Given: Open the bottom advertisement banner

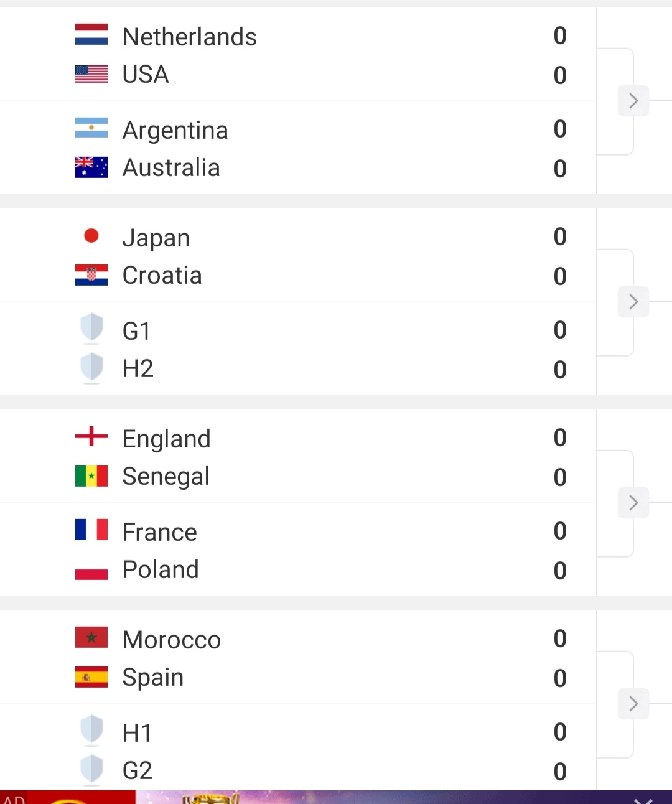Looking at the screenshot, I should tap(336, 797).
